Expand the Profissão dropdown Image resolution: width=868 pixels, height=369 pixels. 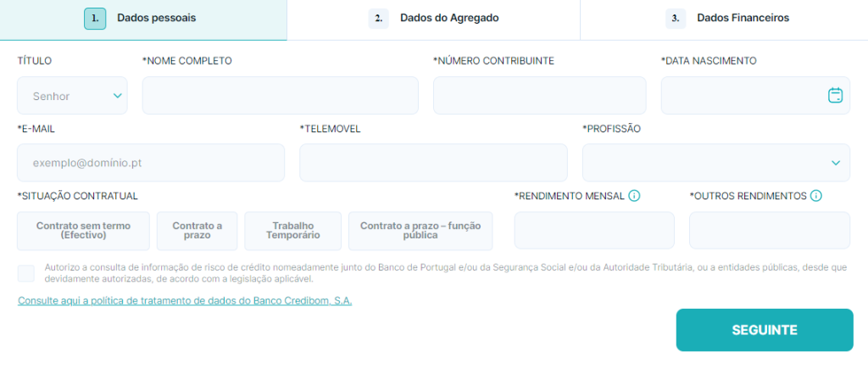(715, 163)
